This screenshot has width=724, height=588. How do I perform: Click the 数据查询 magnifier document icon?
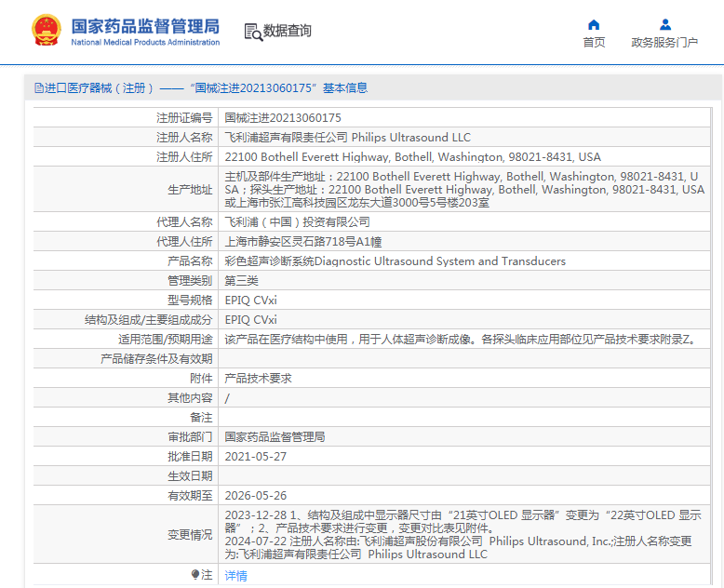(252, 32)
